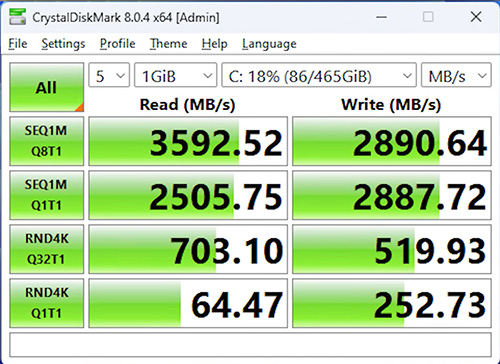Open the Theme menu
Viewport: 500px width, 364px height.
coord(168,44)
